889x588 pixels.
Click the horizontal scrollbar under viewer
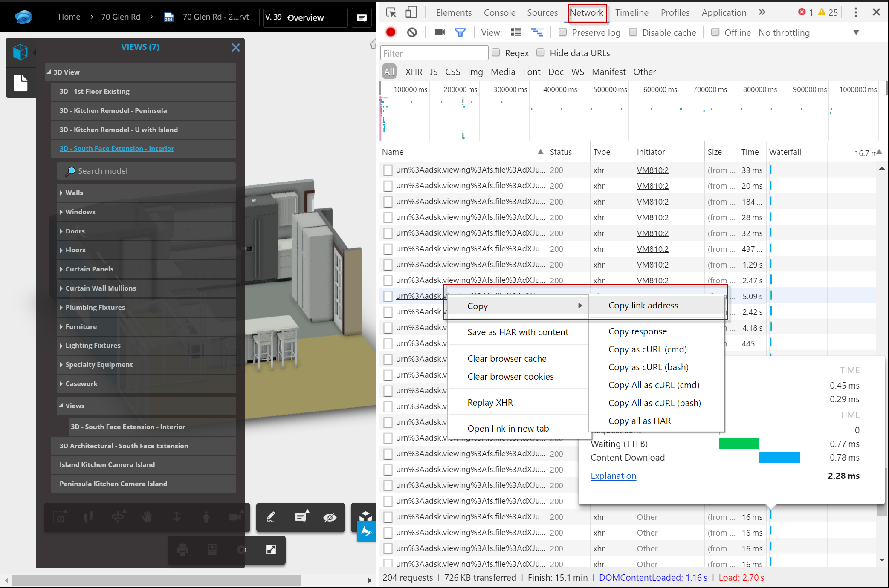pyautogui.click(x=156, y=580)
